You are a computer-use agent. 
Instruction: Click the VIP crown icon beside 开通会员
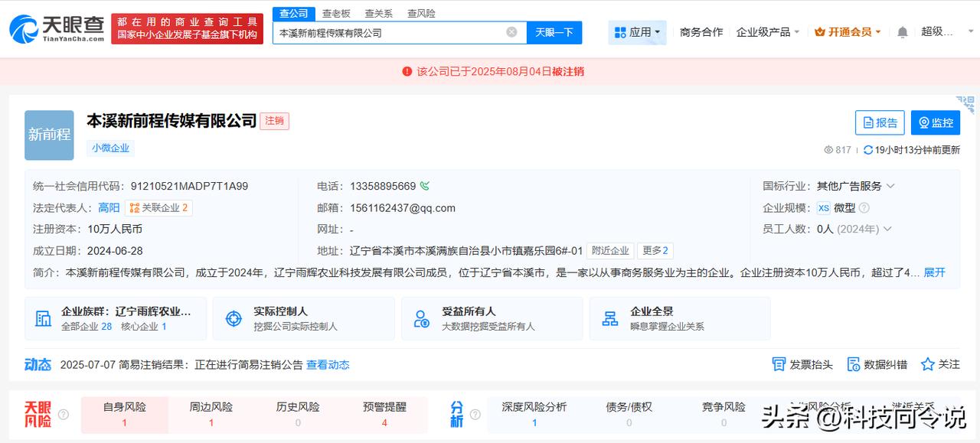coord(820,32)
